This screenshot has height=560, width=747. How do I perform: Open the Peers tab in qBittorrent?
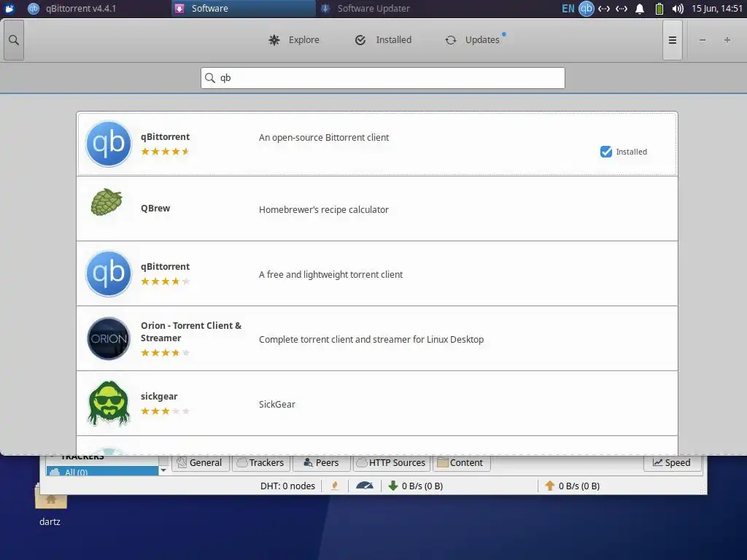tap(321, 462)
